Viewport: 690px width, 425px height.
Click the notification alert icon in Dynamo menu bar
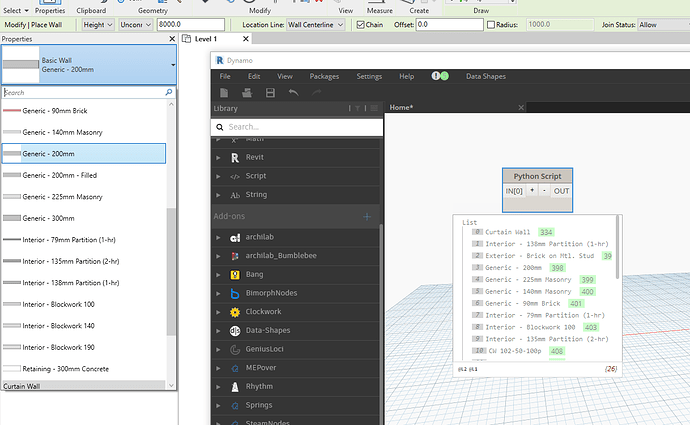click(436, 76)
